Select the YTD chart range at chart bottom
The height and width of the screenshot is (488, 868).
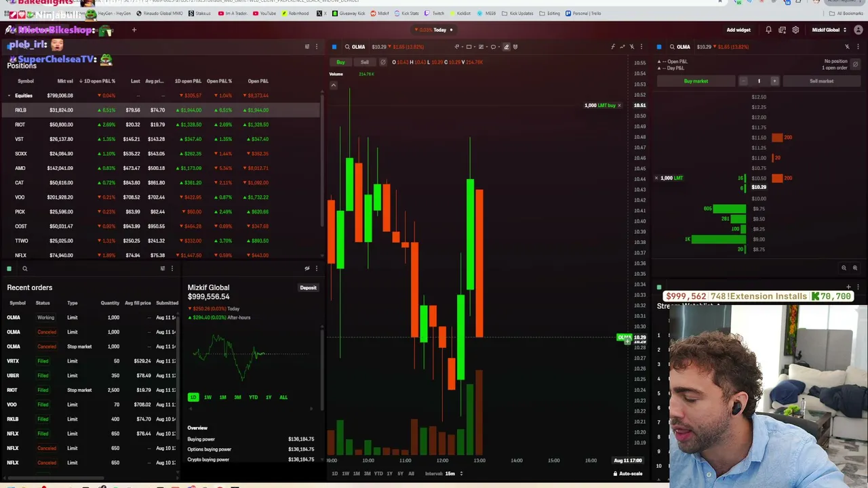pyautogui.click(x=378, y=473)
